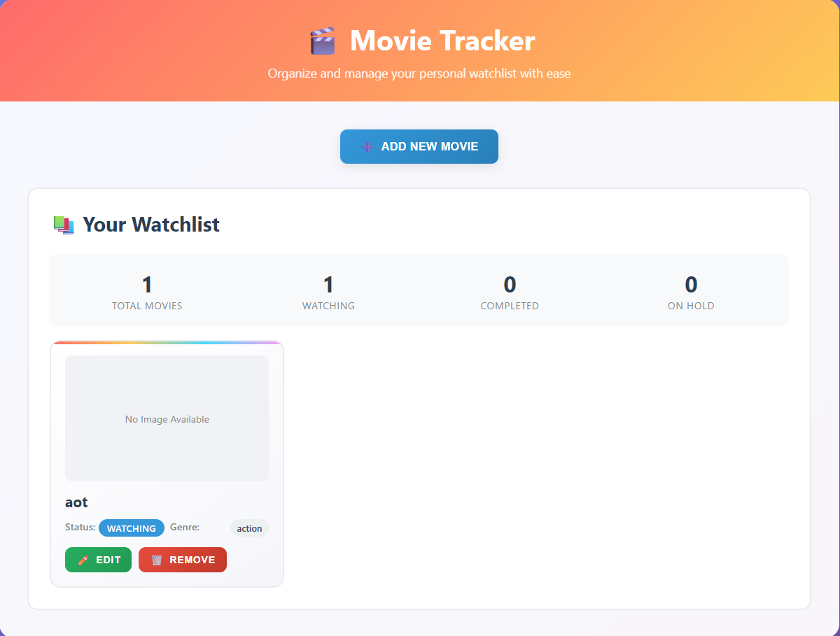Click the No Image Available placeholder
Viewport: 840px width, 636px height.
(167, 418)
